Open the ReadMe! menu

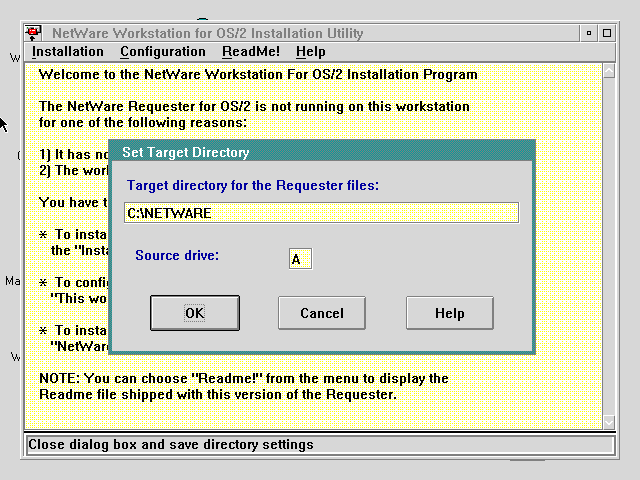(x=251, y=52)
